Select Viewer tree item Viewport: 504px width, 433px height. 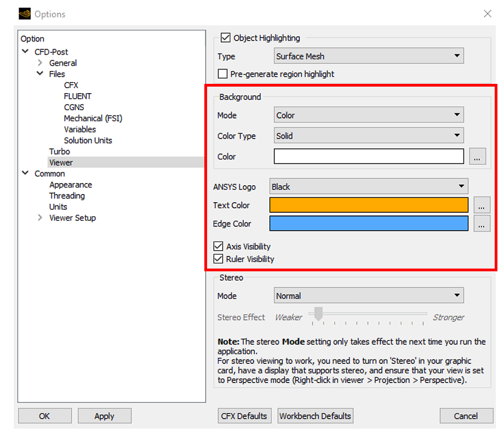point(61,162)
